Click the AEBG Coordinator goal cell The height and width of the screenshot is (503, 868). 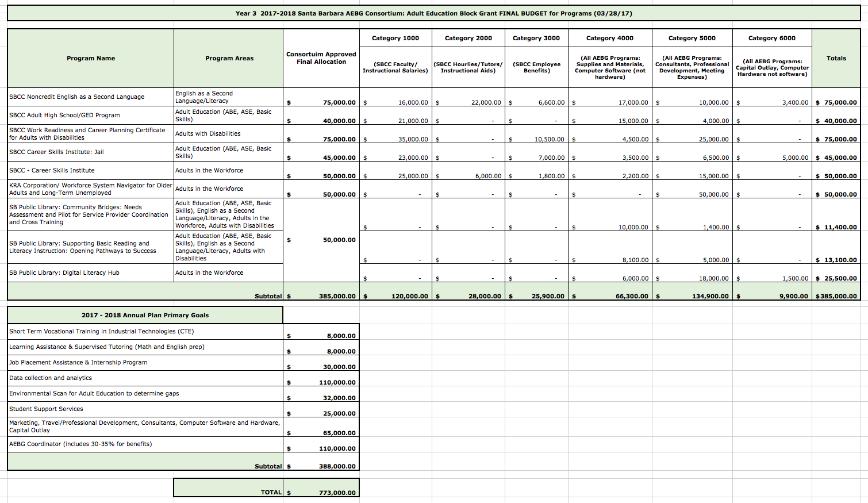[x=80, y=444]
